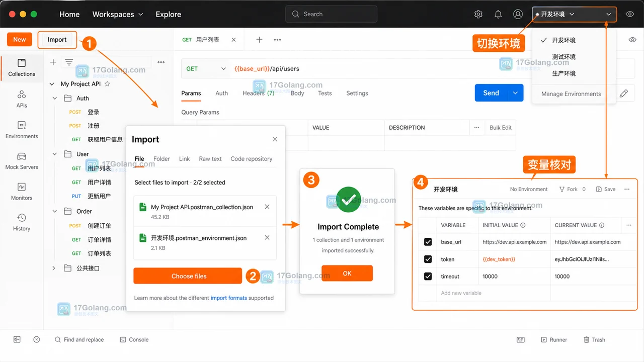Image resolution: width=644 pixels, height=362 pixels.
Task: Open environment panel more options ellipsis
Action: click(627, 189)
